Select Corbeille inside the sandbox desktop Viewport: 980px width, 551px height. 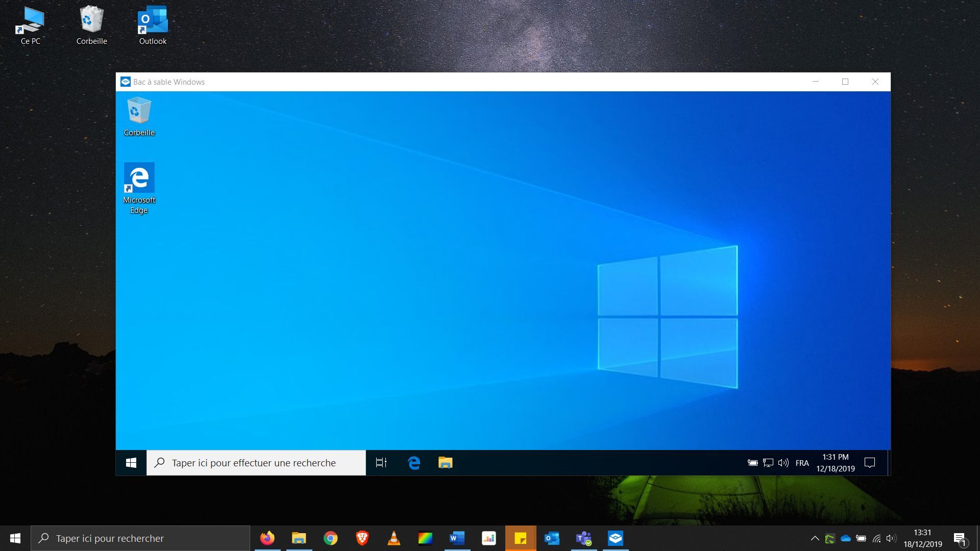(139, 117)
